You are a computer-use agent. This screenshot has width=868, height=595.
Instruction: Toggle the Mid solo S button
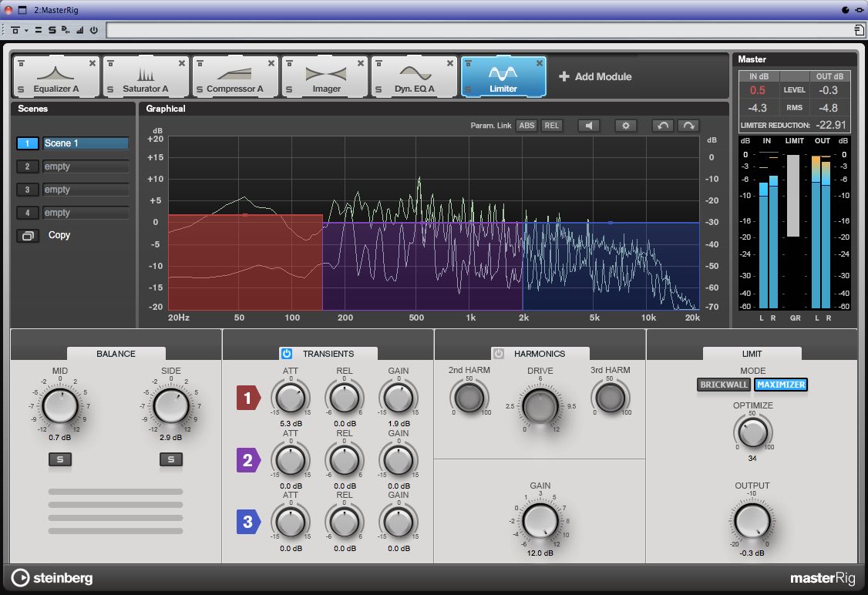(59, 460)
